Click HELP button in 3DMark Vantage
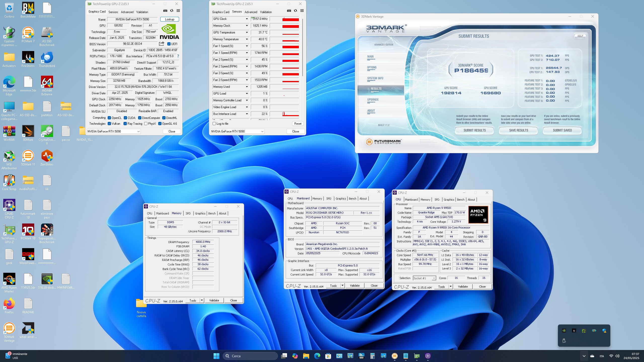 click(580, 36)
